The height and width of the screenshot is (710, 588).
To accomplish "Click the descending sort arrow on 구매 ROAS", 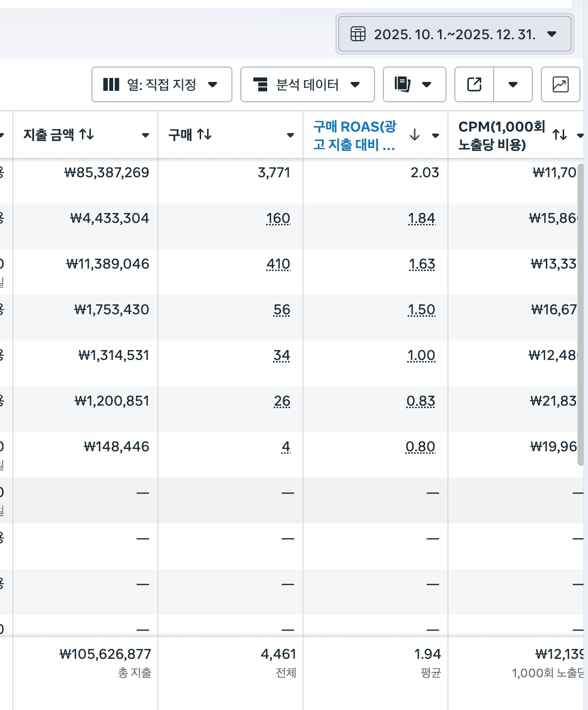I will pyautogui.click(x=415, y=135).
